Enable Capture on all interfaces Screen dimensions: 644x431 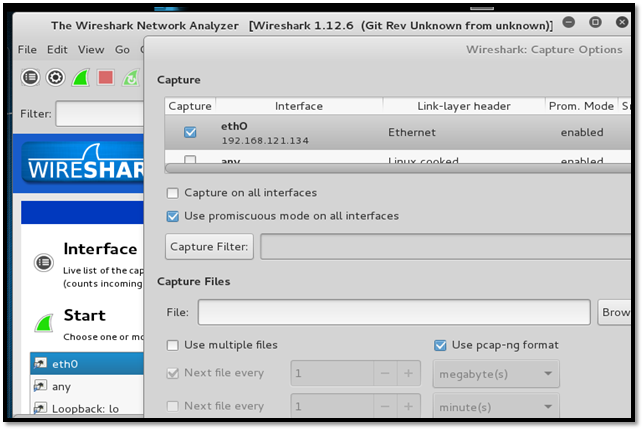point(174,193)
